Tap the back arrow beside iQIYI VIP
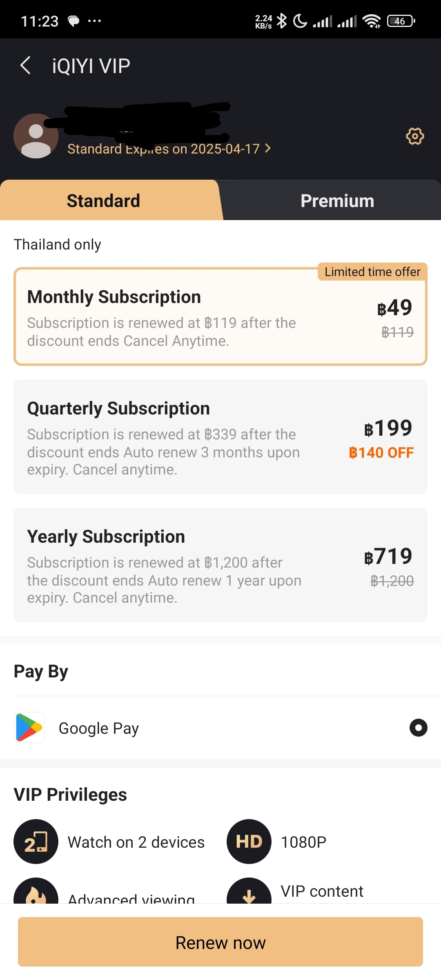The image size is (441, 980). (x=25, y=65)
